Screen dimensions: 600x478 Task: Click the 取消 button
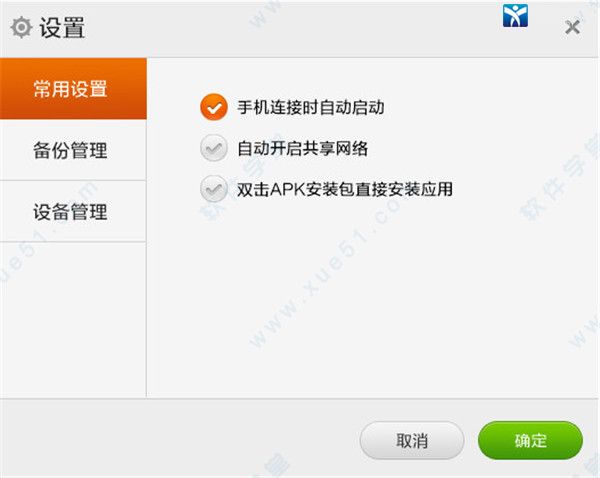point(412,440)
